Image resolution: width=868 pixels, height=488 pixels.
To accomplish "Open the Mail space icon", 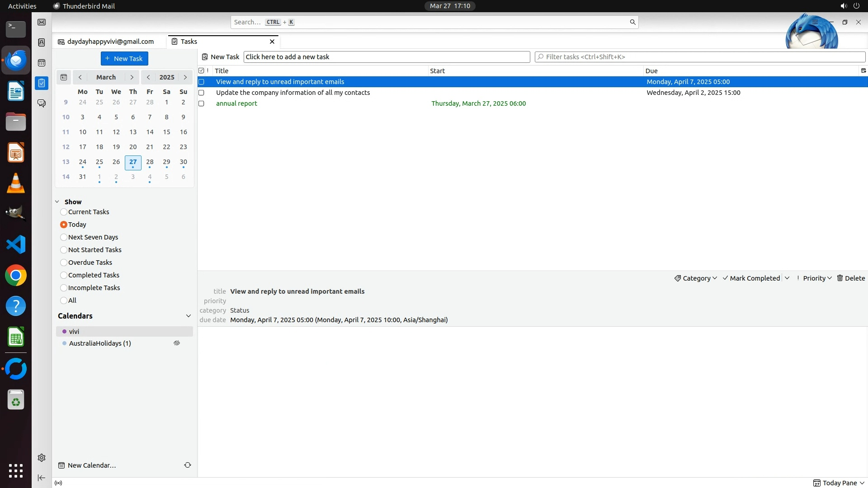I will pyautogui.click(x=42, y=22).
